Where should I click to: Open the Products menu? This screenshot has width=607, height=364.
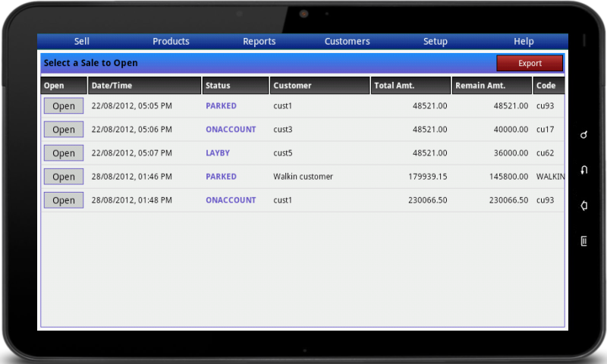pos(171,42)
